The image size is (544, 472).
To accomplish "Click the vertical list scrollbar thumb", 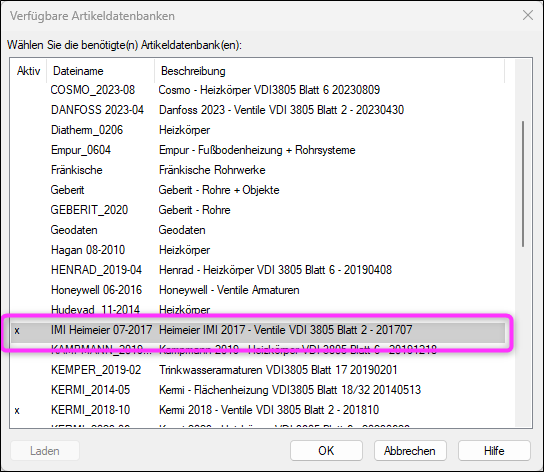I will [x=523, y=184].
